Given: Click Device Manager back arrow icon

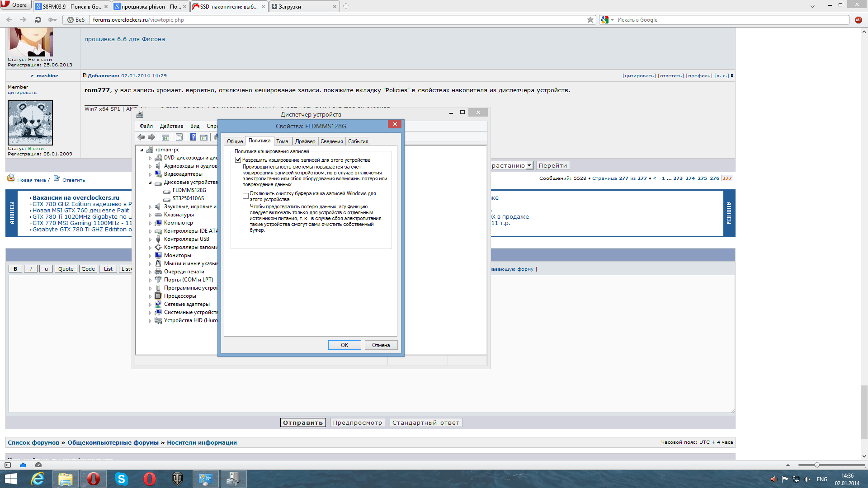Looking at the screenshot, I should (x=141, y=137).
